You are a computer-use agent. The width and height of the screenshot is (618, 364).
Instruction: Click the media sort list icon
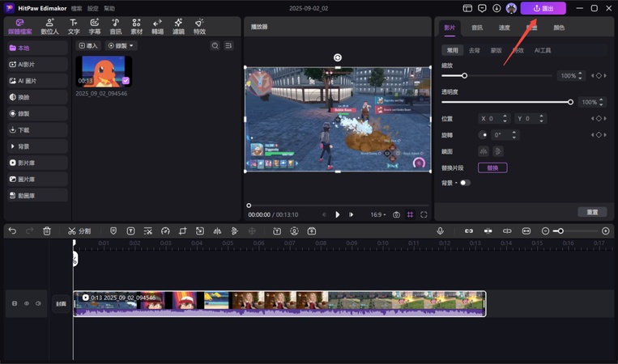click(x=228, y=45)
